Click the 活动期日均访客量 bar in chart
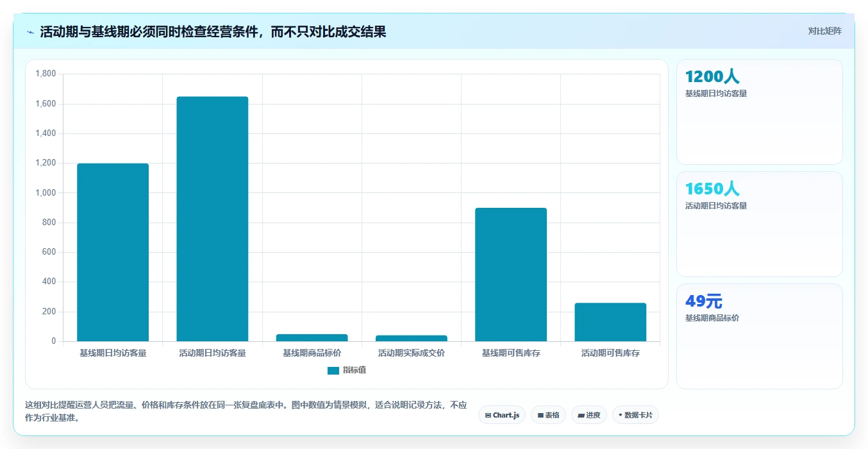 point(212,219)
